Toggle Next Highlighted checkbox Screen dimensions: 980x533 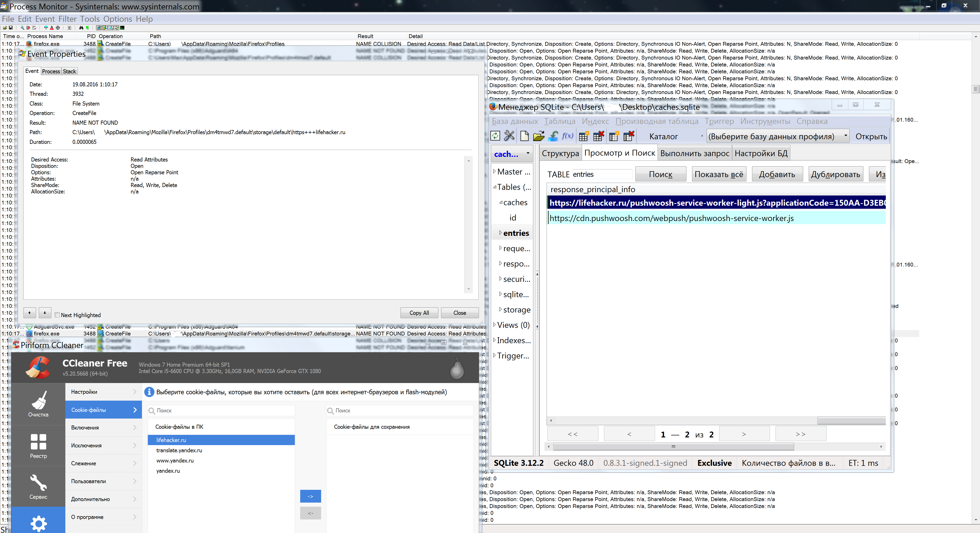[x=57, y=315]
